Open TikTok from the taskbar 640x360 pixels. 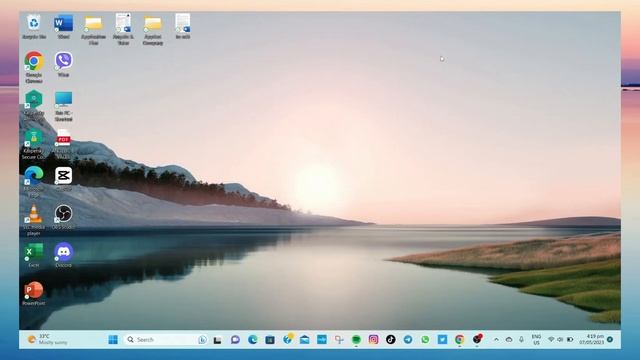pos(391,340)
